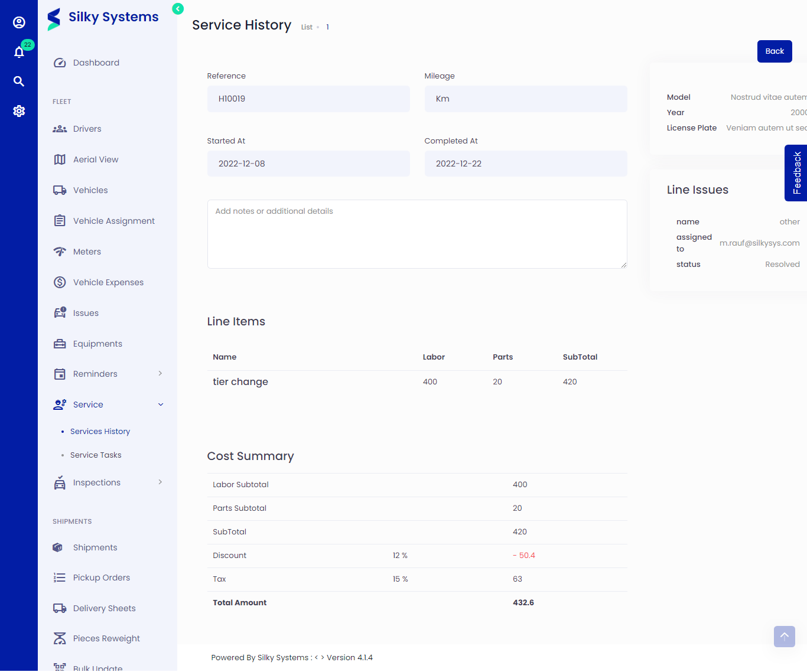Click inside the notes text area
This screenshot has width=807, height=672.
click(x=416, y=234)
